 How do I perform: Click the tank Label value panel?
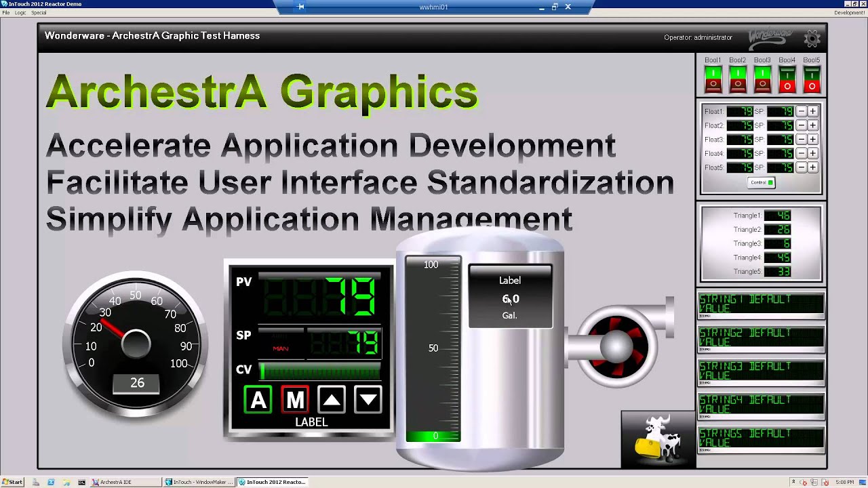click(x=510, y=297)
